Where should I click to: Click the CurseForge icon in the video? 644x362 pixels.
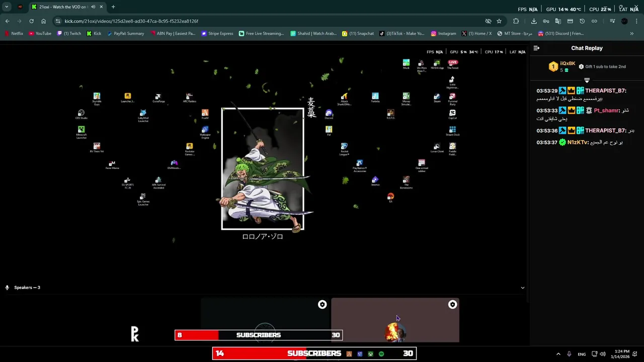(158, 98)
